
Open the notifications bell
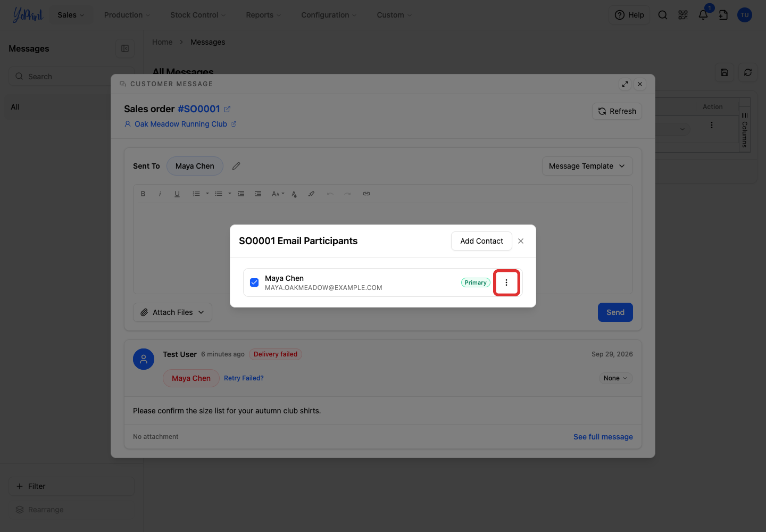tap(703, 15)
